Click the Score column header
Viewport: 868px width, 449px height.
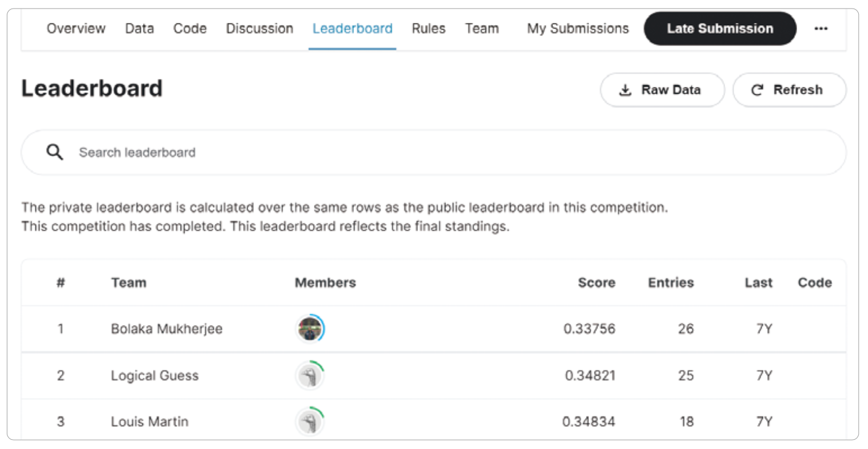(596, 283)
